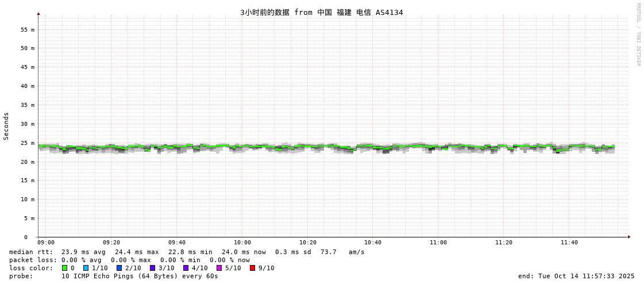Click the 09:00 time label
This screenshot has height=284, width=644.
click(x=46, y=243)
